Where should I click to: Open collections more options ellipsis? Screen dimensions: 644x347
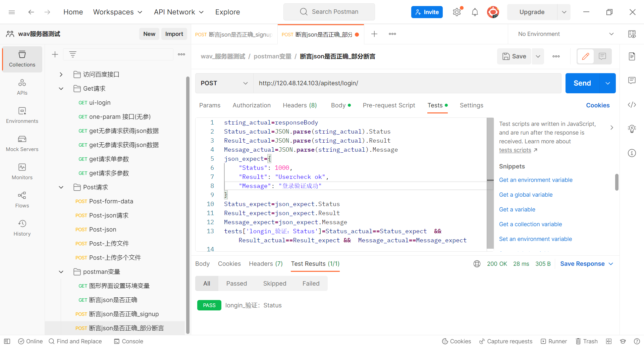pos(181,54)
